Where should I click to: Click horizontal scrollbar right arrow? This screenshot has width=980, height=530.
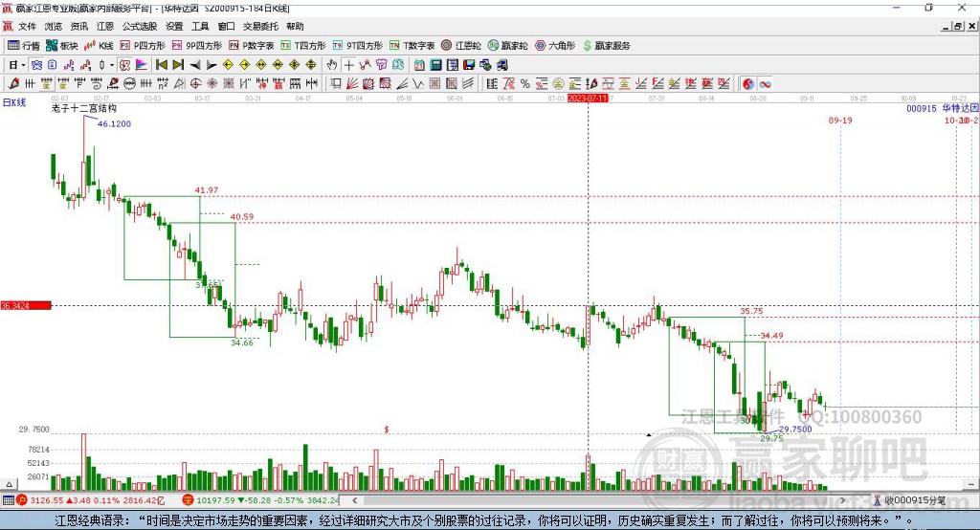pyautogui.click(x=842, y=500)
